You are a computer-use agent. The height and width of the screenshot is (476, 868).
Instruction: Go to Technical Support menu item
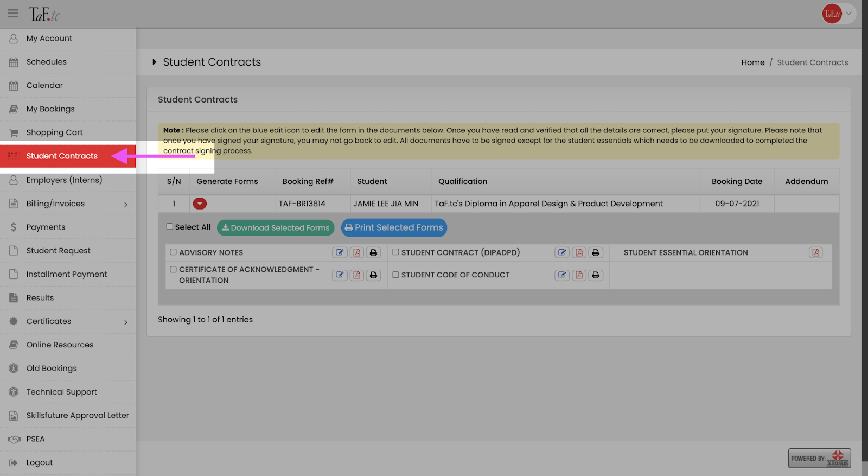pyautogui.click(x=61, y=392)
